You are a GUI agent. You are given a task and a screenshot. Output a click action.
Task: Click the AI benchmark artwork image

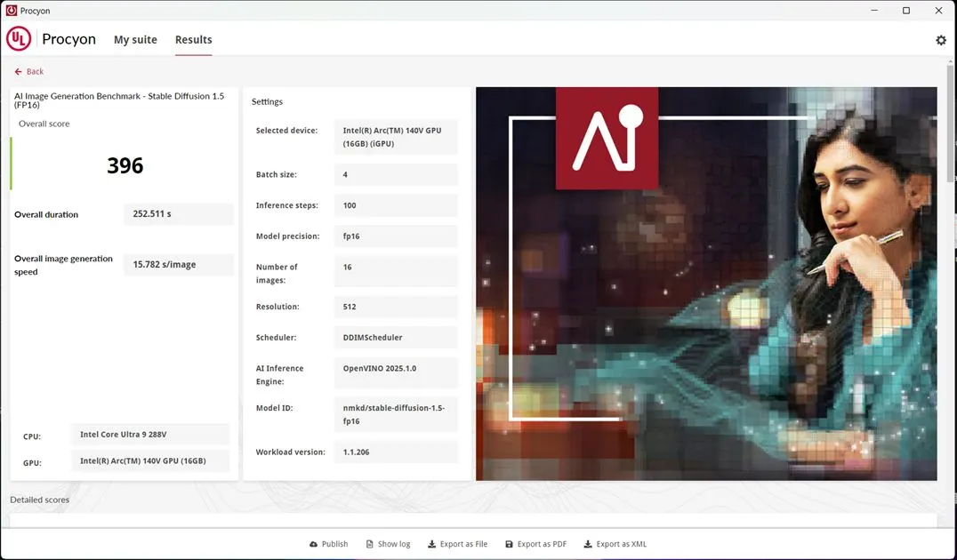pos(706,284)
